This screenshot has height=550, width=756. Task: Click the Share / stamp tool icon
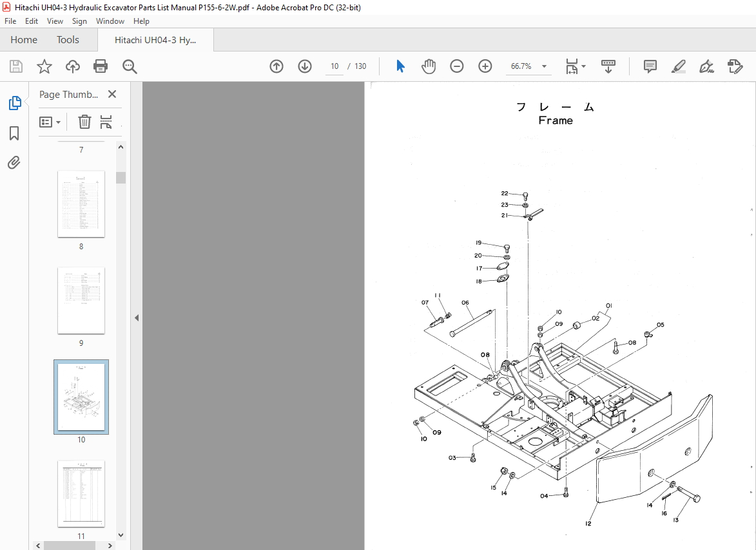(x=735, y=66)
